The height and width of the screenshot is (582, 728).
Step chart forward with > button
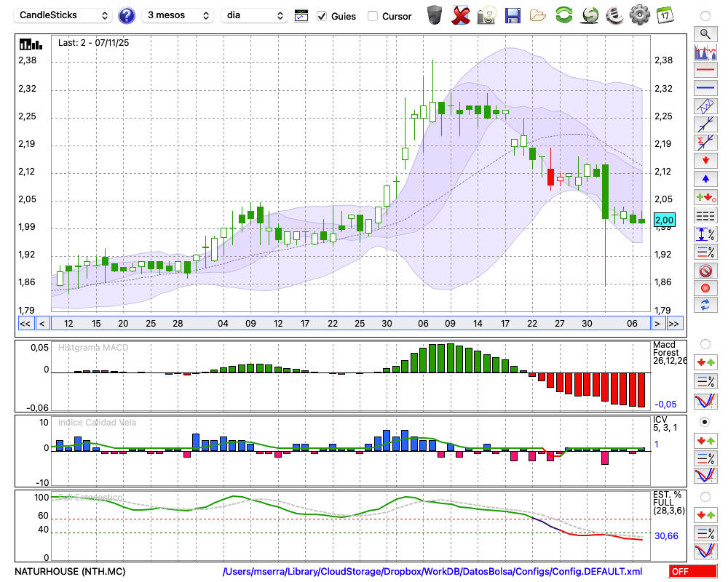point(657,324)
